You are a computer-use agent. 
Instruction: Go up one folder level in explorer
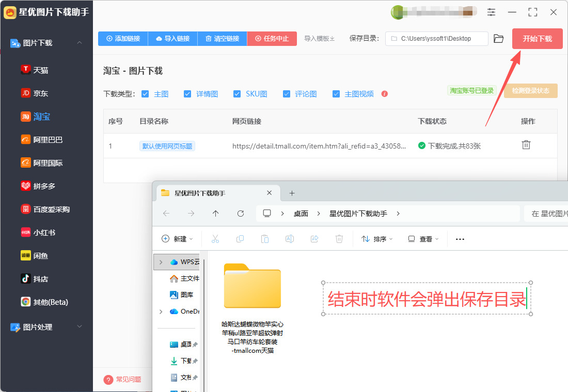coord(215,214)
